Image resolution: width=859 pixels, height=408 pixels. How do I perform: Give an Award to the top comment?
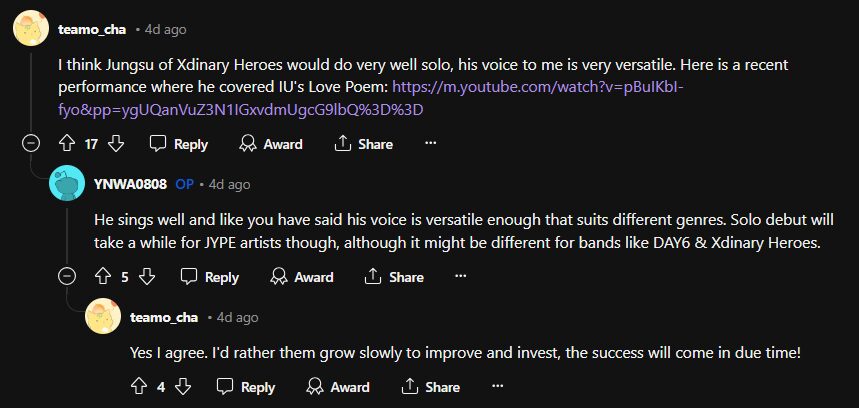271,144
